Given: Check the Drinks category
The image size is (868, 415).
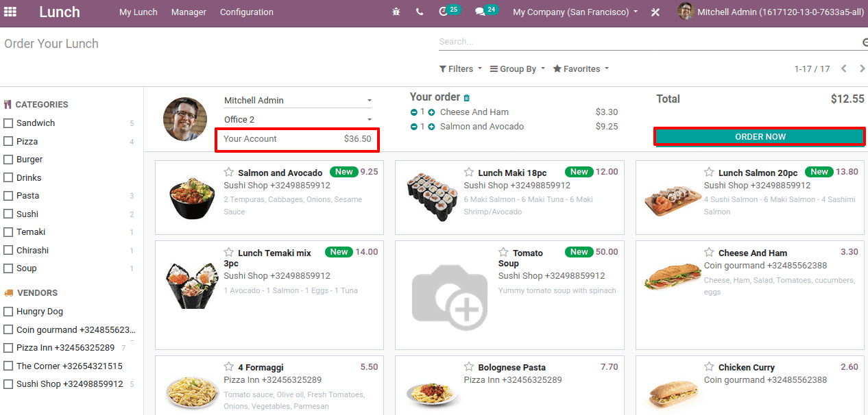Looking at the screenshot, I should pyautogui.click(x=8, y=177).
